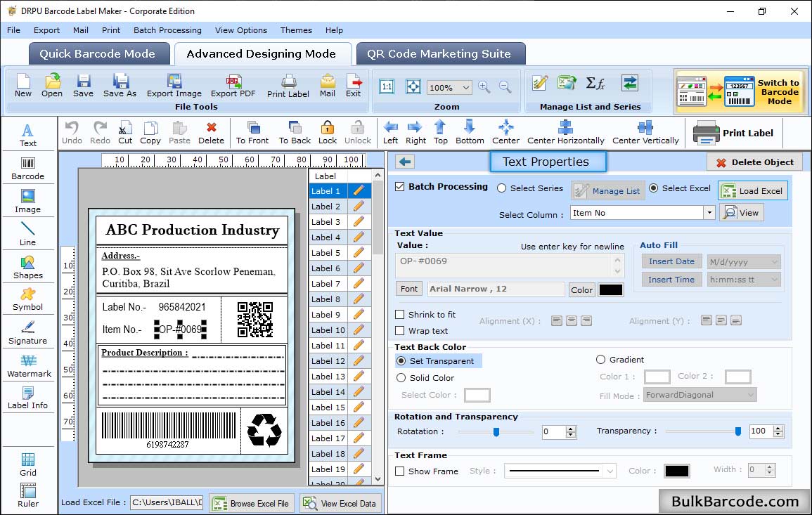Click View Excel Data button

tap(341, 503)
